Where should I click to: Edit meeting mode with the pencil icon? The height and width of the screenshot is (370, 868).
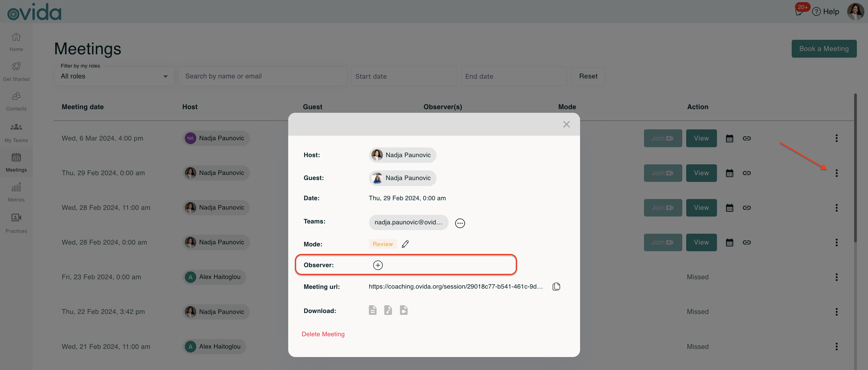[x=405, y=244]
